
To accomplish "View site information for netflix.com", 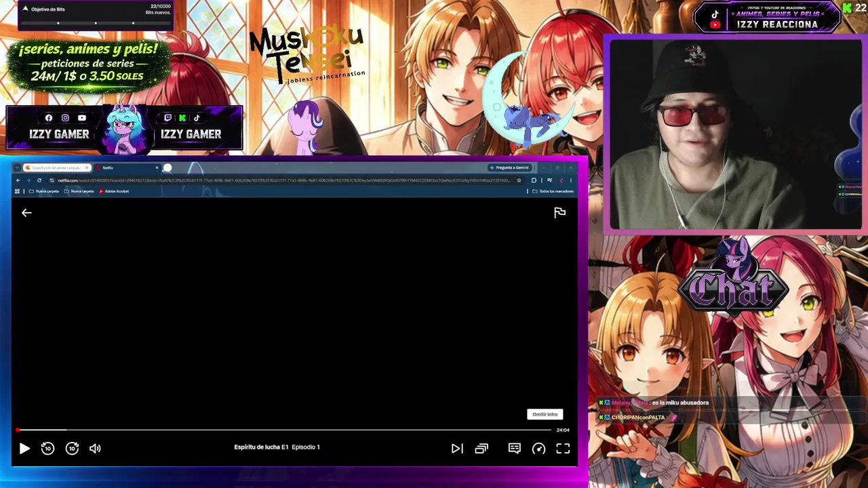I will point(52,180).
